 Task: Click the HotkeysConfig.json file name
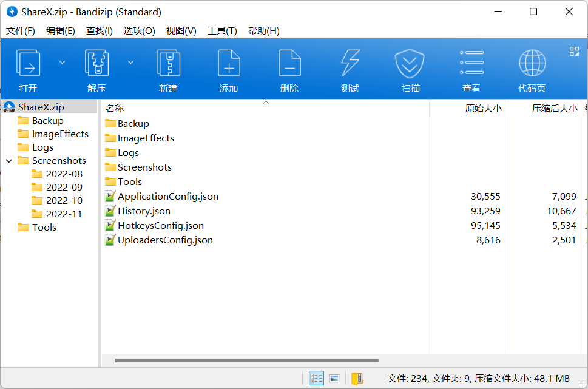161,225
